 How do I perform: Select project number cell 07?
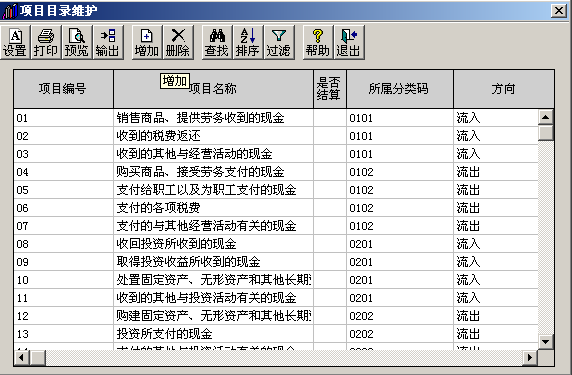63,226
